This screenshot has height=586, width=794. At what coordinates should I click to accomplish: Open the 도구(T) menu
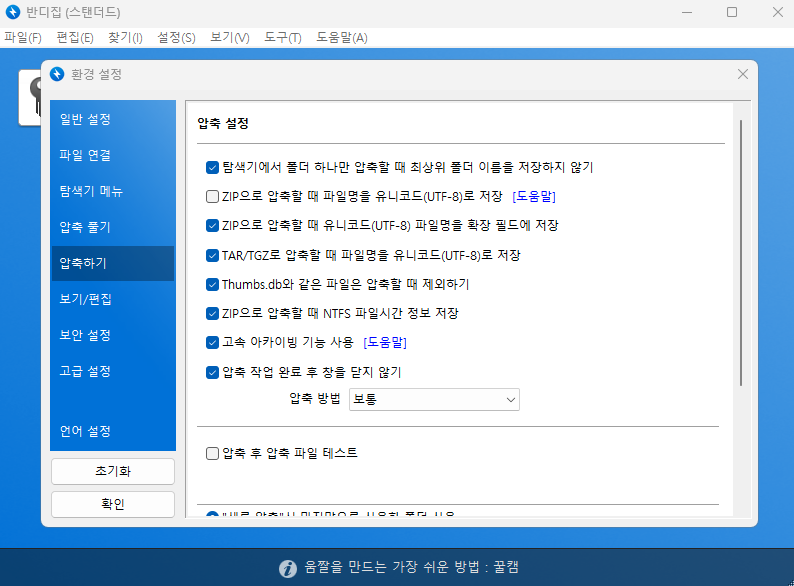pos(283,37)
